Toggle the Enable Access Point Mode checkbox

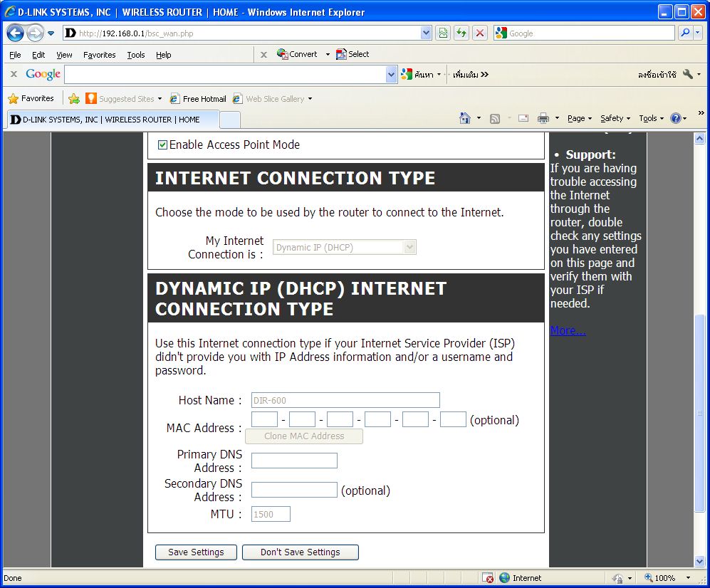[x=162, y=145]
